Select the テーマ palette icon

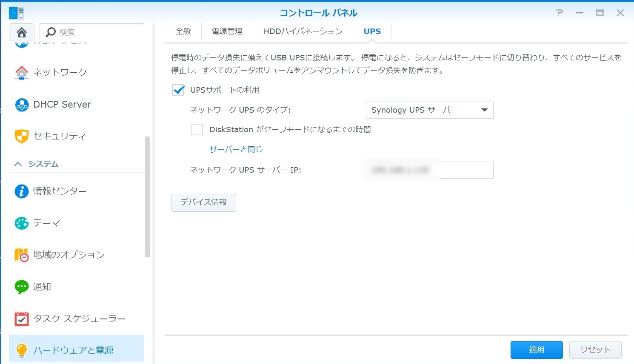tap(22, 223)
